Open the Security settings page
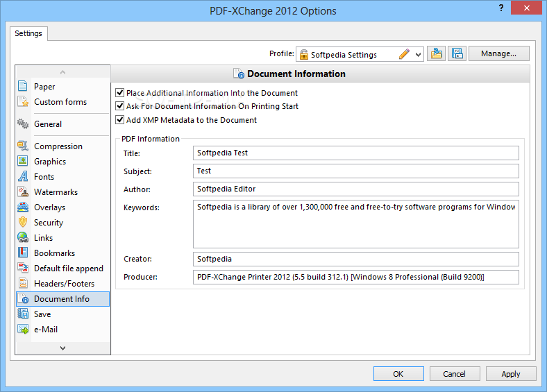547x392 pixels. 62,222
